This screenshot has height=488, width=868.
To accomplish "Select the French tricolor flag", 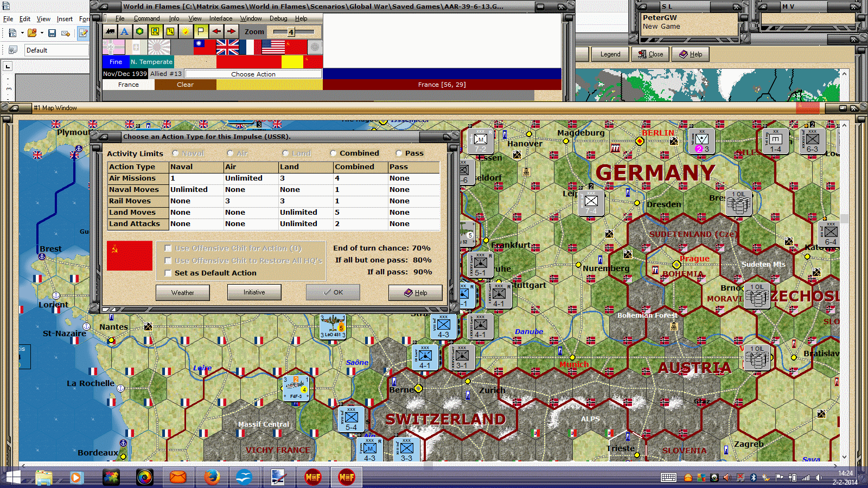I will tap(250, 47).
